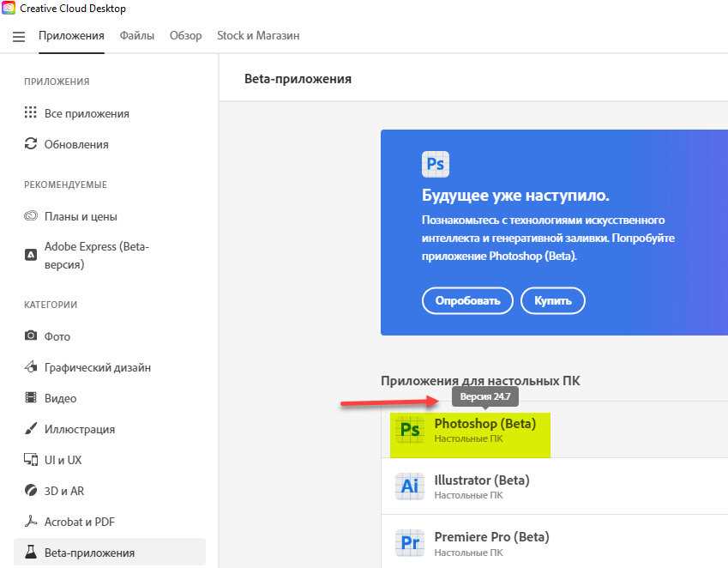
Task: Click the pen nib icon for Графический дизайн
Action: point(31,367)
